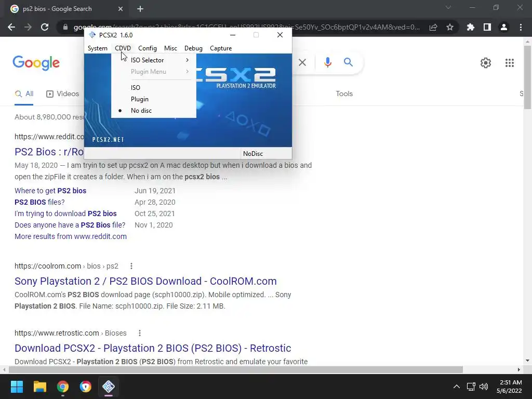Click the Chrome tab search chevron

tap(448, 7)
